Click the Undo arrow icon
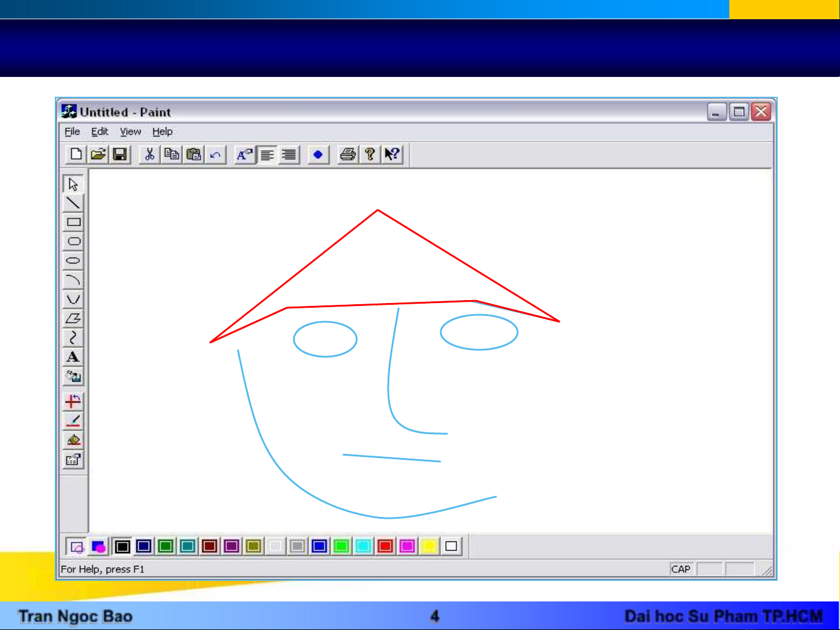 215,154
